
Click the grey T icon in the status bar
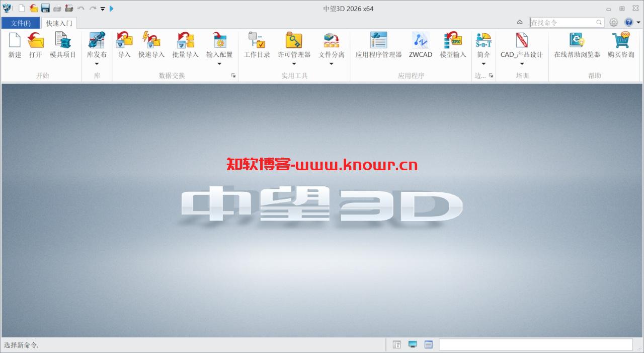point(397,344)
